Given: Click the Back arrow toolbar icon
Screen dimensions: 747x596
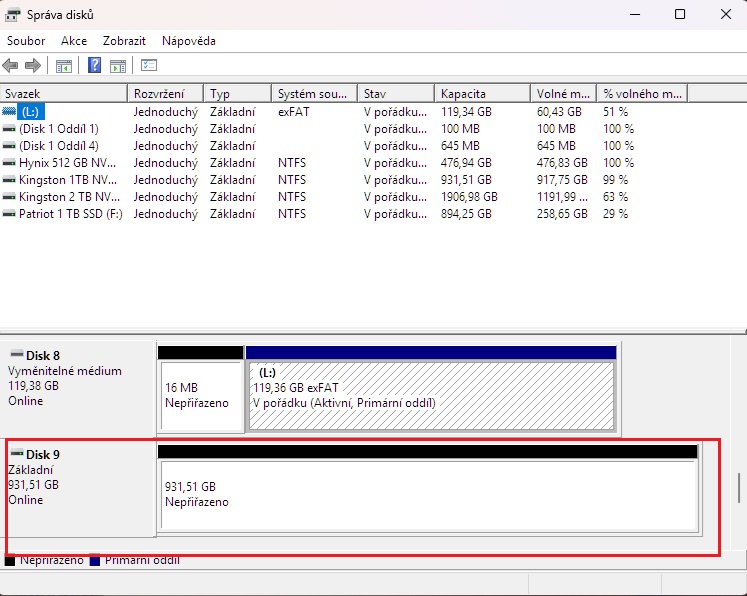Looking at the screenshot, I should [10, 65].
